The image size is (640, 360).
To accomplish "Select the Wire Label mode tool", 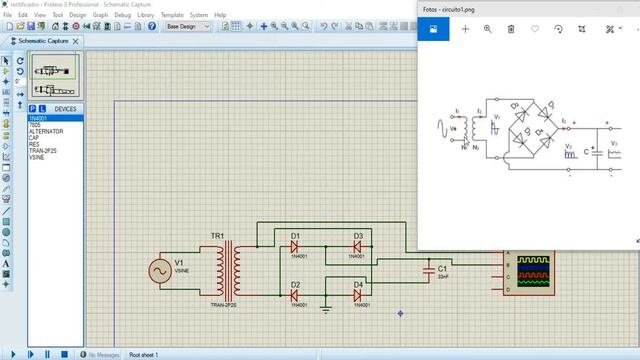I will [x=6, y=92].
